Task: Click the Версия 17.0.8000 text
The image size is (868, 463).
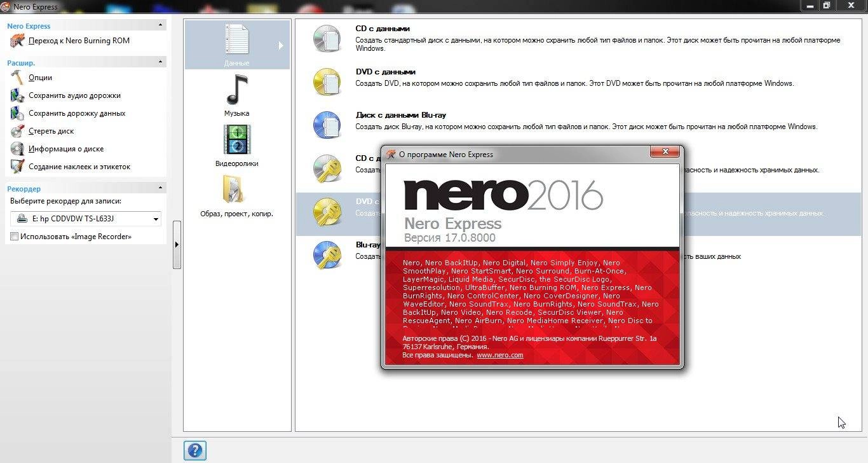Action: (450, 238)
